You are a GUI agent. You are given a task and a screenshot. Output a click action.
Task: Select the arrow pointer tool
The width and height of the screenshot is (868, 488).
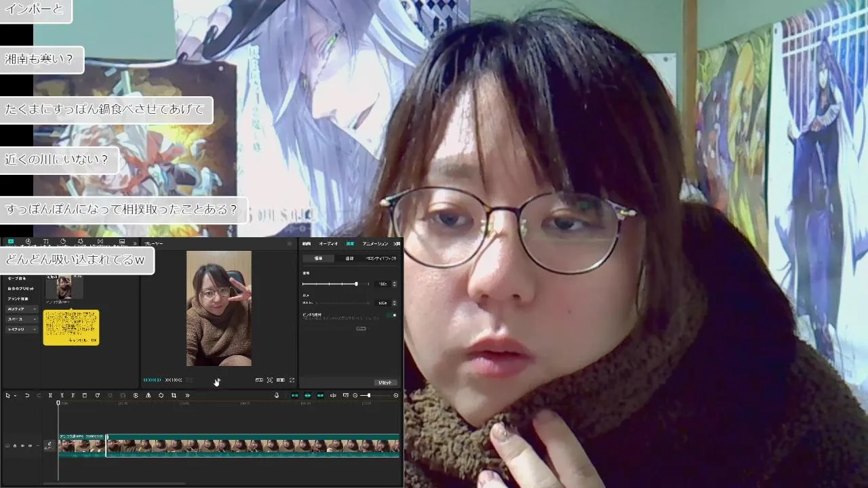click(x=8, y=395)
